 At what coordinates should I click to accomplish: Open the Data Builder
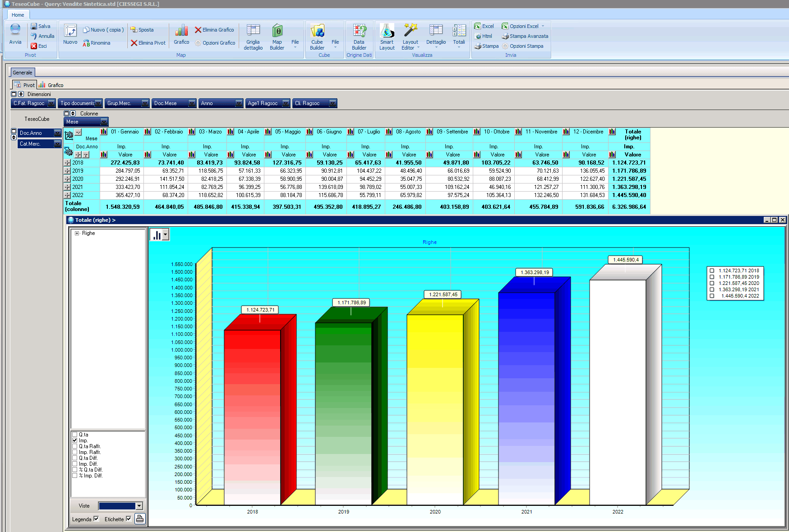359,37
